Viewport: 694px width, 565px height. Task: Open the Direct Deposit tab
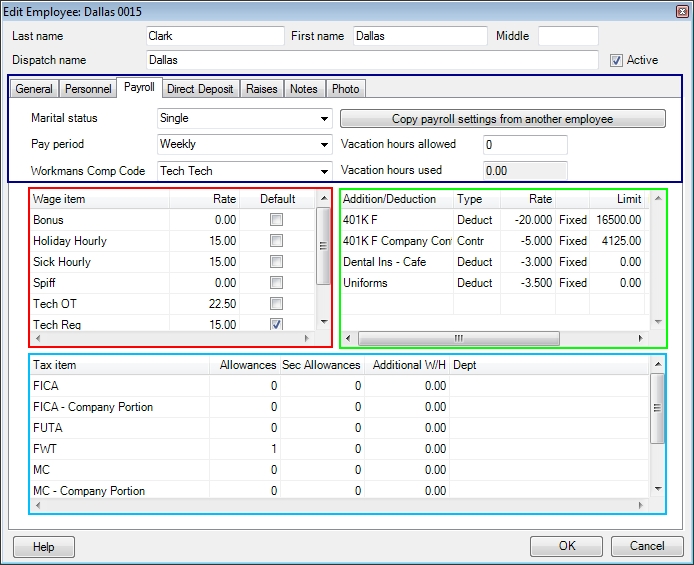click(200, 89)
